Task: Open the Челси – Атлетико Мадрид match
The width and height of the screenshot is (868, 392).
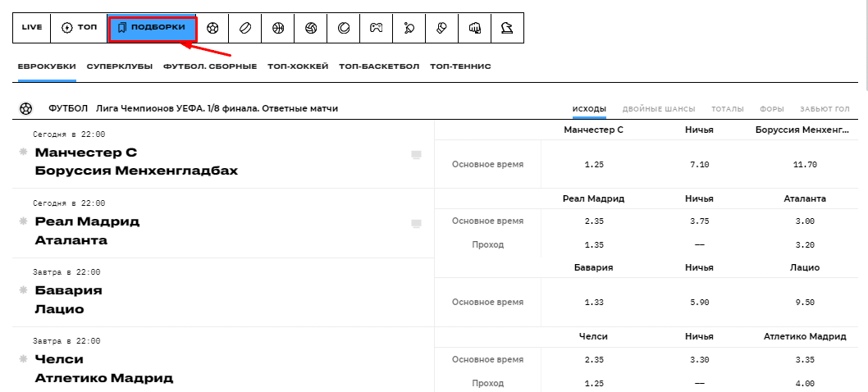Action: [103, 368]
